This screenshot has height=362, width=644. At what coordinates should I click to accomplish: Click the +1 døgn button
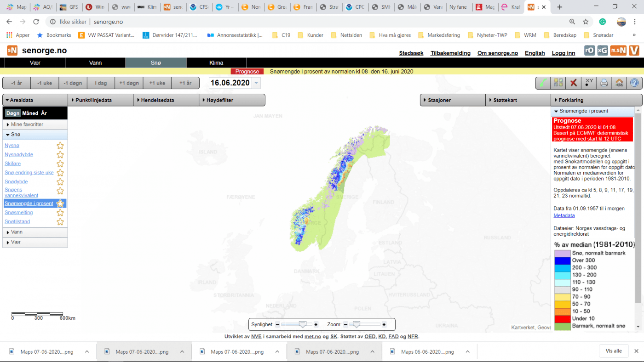[129, 83]
